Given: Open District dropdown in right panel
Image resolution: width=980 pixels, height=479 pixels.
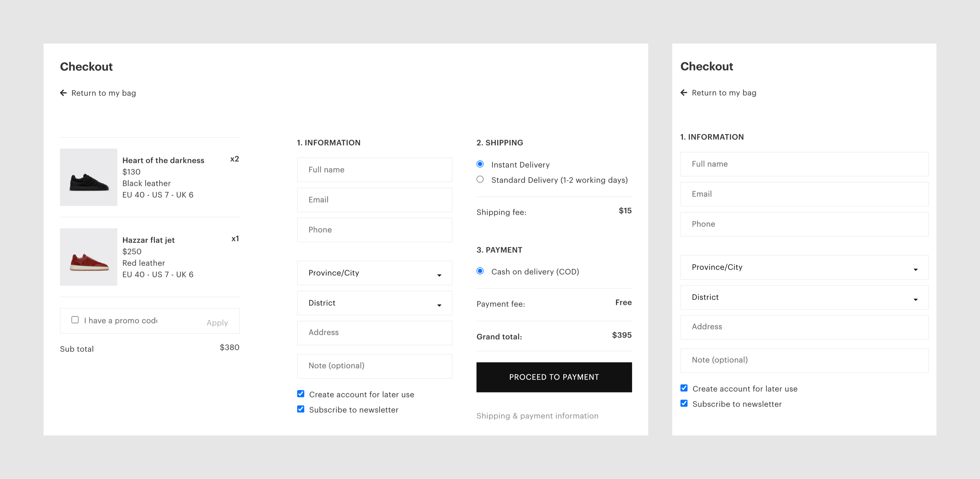Looking at the screenshot, I should [804, 298].
